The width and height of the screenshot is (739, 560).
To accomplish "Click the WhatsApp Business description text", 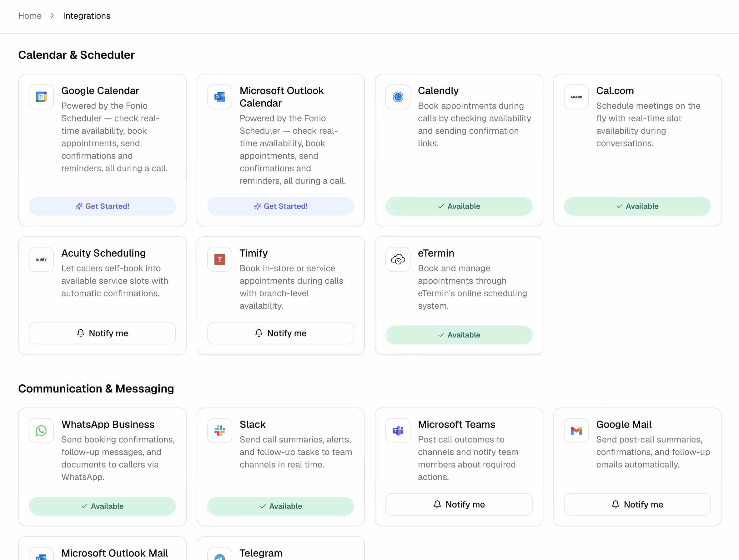I will 118,458.
